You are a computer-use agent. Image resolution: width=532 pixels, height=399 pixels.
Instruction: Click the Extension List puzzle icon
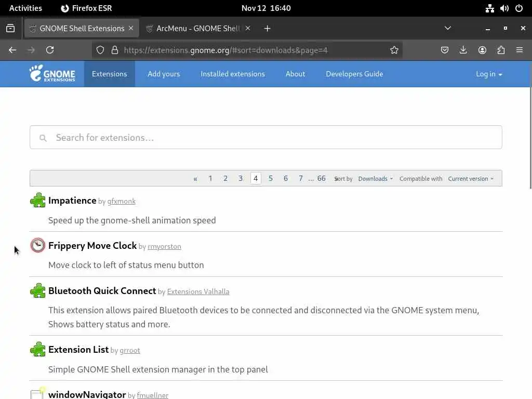pyautogui.click(x=37, y=349)
